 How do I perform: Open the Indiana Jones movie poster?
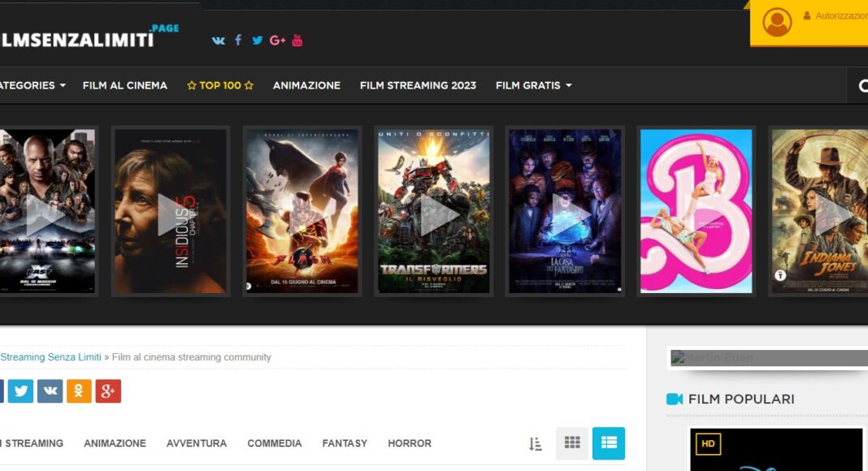[819, 211]
